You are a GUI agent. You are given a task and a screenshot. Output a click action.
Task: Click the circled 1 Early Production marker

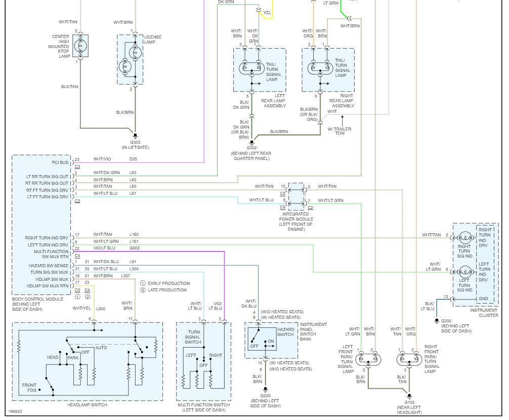(x=143, y=283)
